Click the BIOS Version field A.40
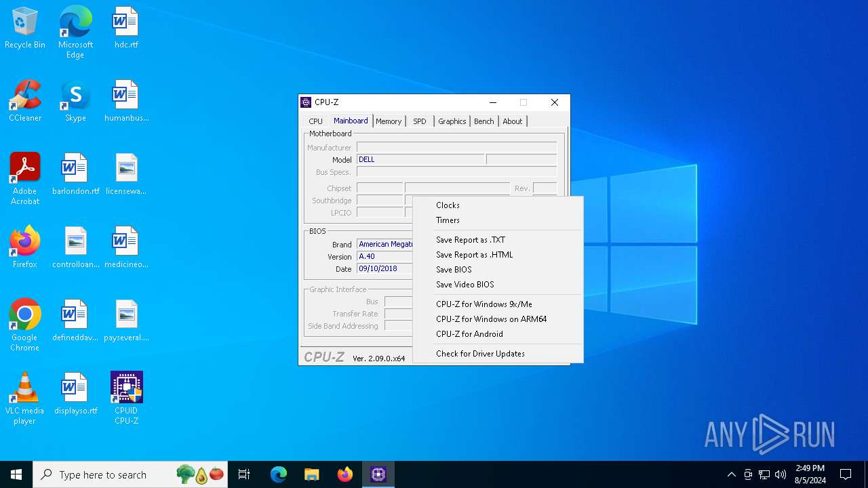This screenshot has height=488, width=868. click(384, 257)
